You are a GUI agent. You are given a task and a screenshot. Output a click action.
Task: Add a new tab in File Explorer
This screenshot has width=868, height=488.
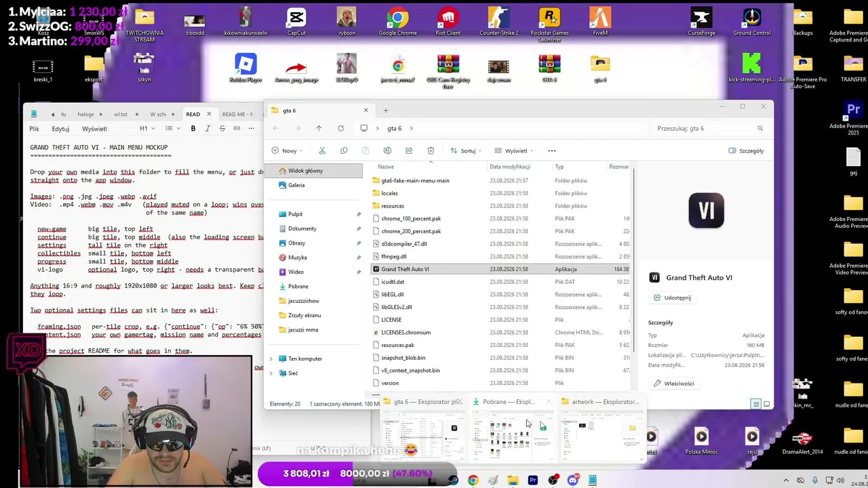coord(386,110)
